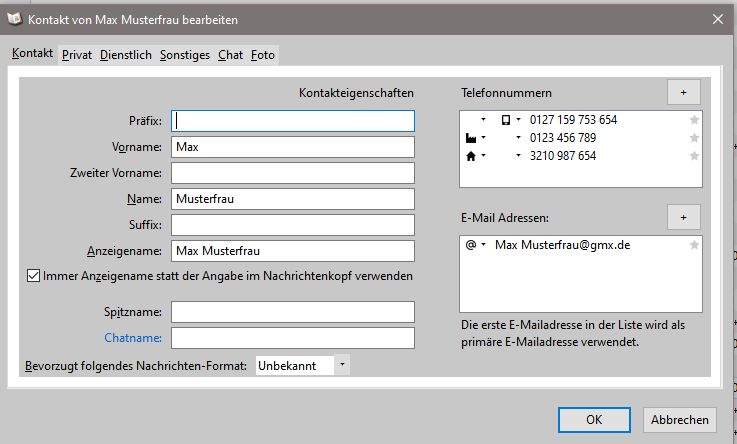Open the Nachrichten-Format Unbekannt dropdown

(x=303, y=366)
